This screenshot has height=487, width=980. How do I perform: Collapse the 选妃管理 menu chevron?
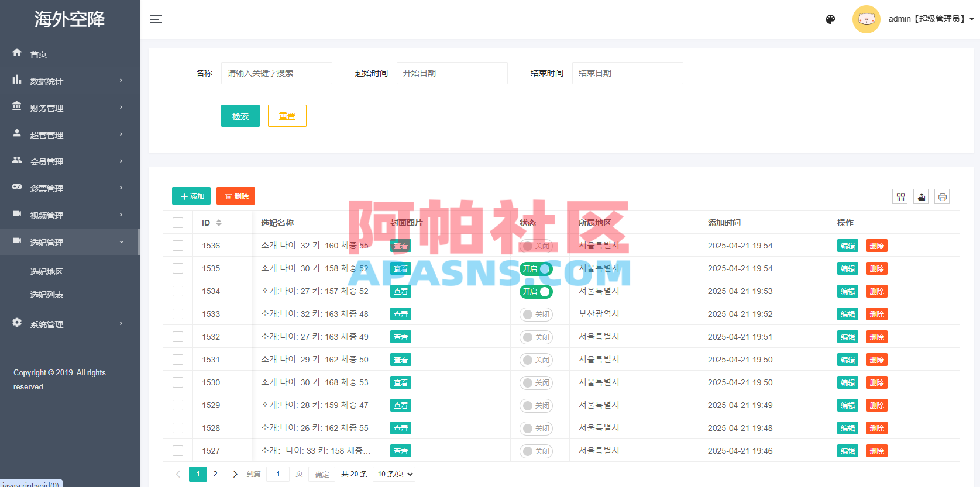[121, 242]
